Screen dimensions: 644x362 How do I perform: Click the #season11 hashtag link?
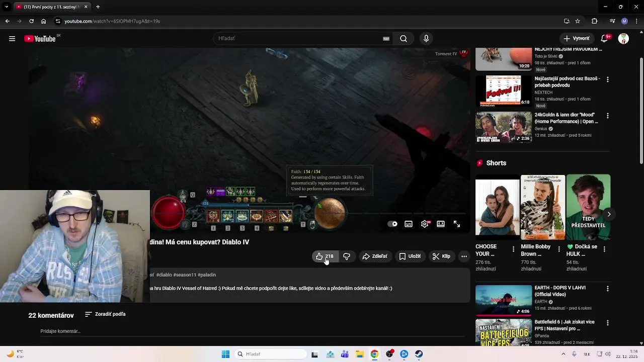click(x=185, y=275)
